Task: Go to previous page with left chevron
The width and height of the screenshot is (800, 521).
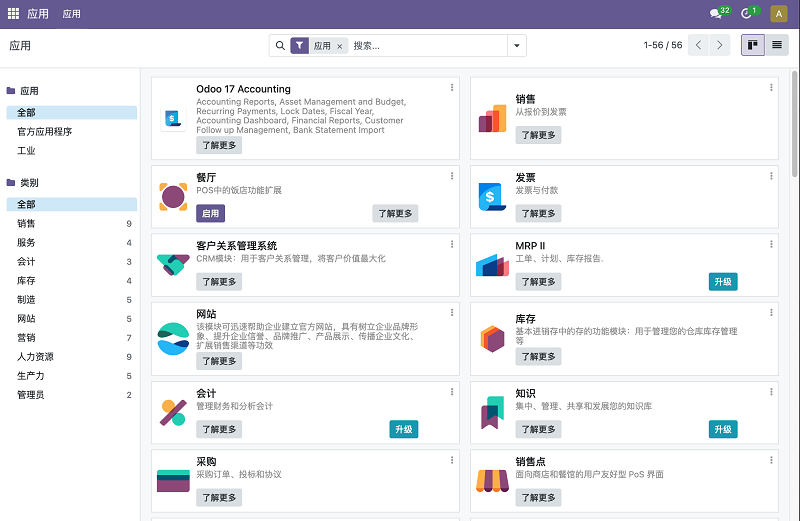Action: 698,45
